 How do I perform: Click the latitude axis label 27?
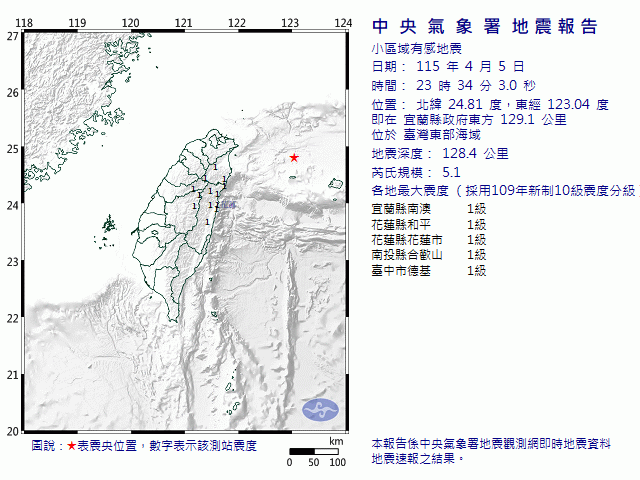click(x=13, y=37)
